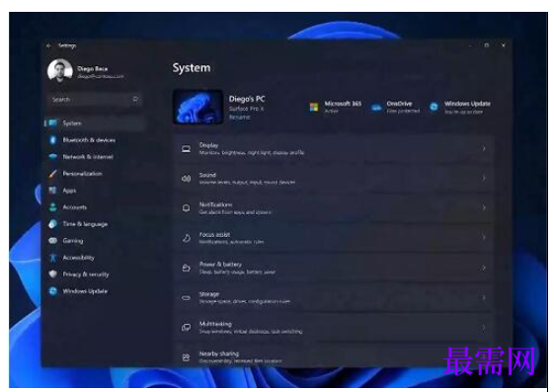Click the Storage drive icon
The height and width of the screenshot is (392, 554).
(x=187, y=298)
